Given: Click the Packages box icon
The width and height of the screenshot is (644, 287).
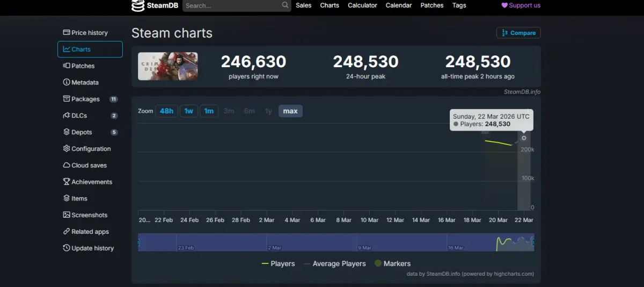Looking at the screenshot, I should tap(67, 99).
